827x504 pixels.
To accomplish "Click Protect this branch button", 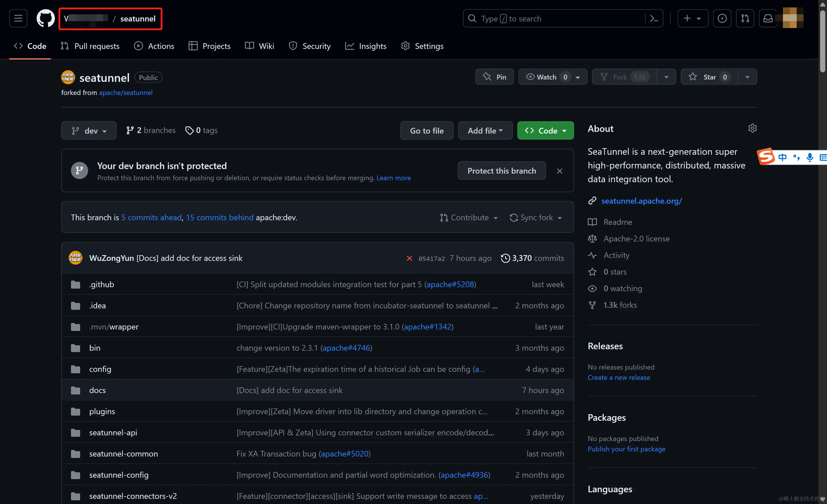I will point(501,171).
